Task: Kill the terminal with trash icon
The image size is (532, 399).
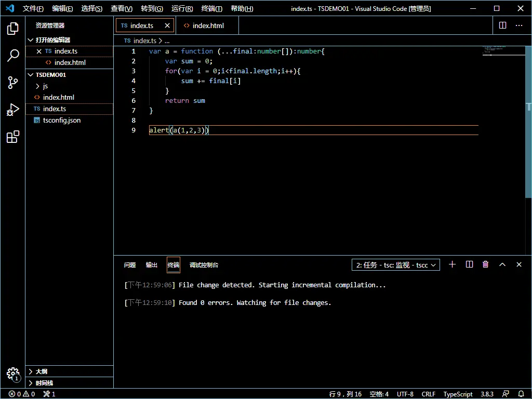Action: pos(486,264)
